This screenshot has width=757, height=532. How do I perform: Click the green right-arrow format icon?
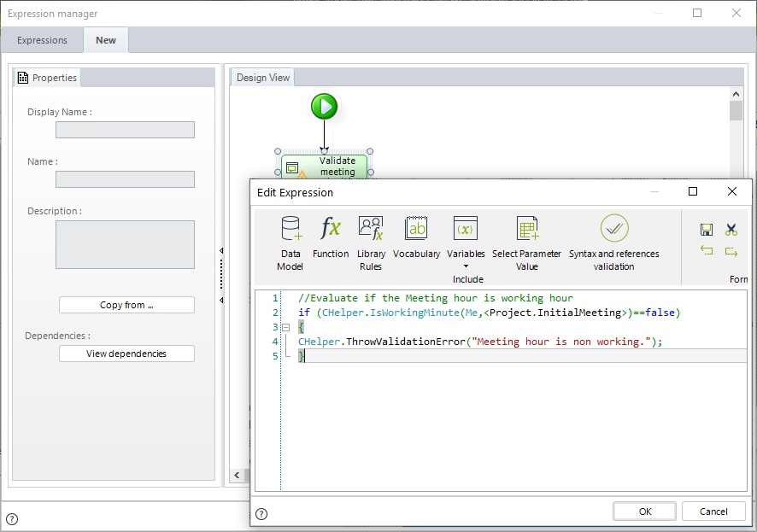click(731, 251)
